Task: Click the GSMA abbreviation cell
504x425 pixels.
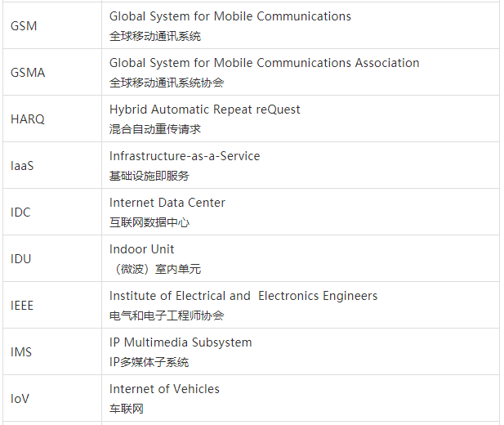Action: [28, 73]
